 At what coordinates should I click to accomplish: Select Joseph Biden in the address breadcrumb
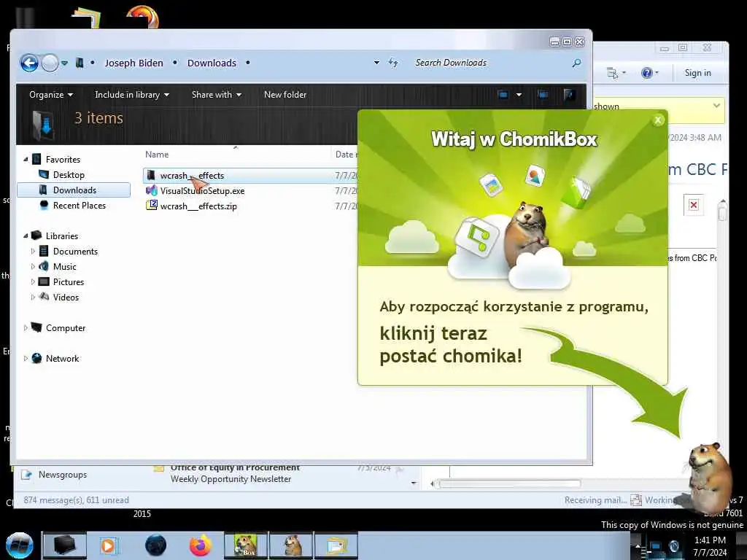point(134,63)
